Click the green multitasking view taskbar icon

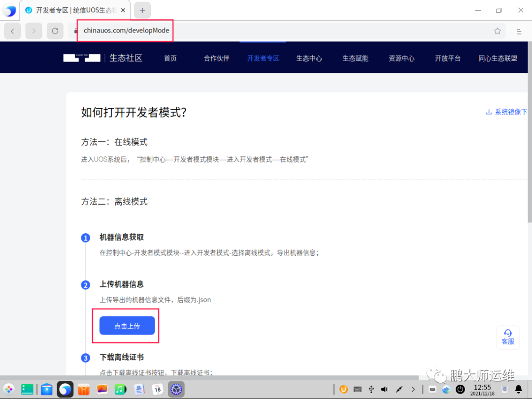27,389
